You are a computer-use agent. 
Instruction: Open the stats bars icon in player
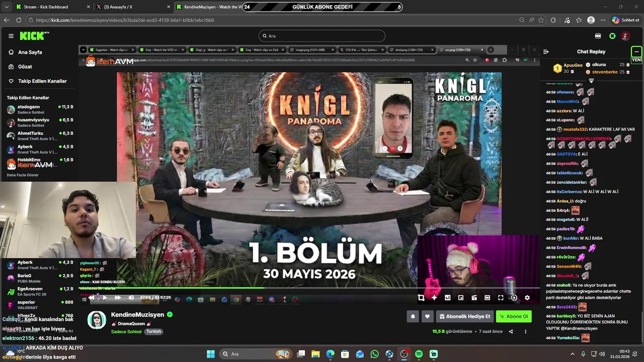[x=447, y=298]
